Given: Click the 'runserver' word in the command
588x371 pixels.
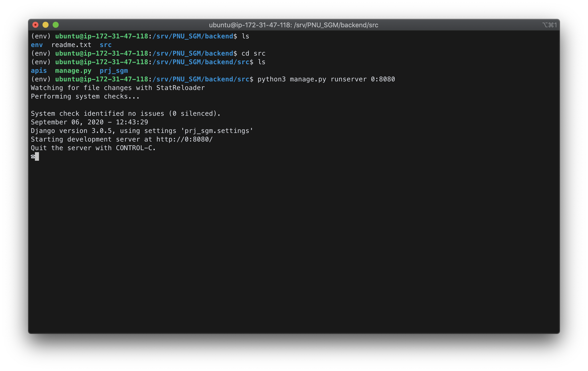Looking at the screenshot, I should pos(349,79).
